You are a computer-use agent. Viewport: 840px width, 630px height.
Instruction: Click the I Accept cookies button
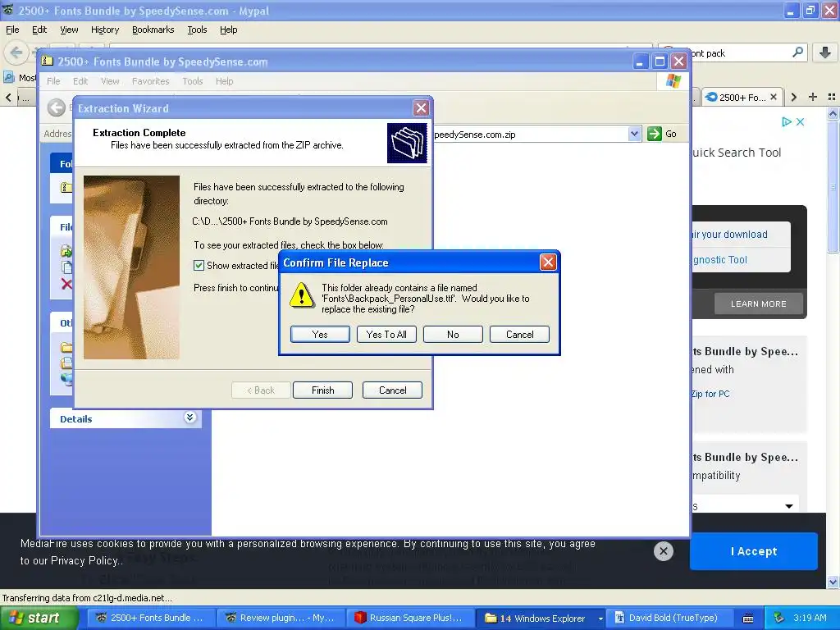coord(753,551)
